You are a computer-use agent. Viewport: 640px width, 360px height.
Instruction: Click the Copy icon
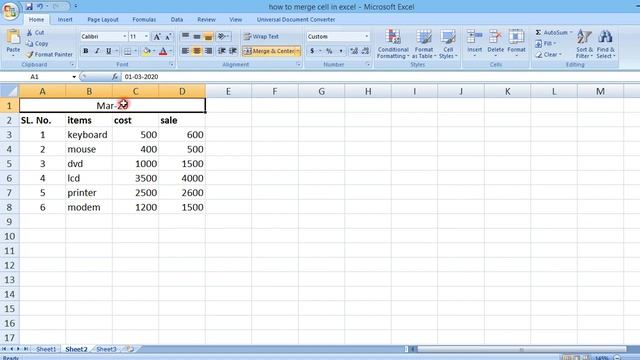(x=30, y=43)
